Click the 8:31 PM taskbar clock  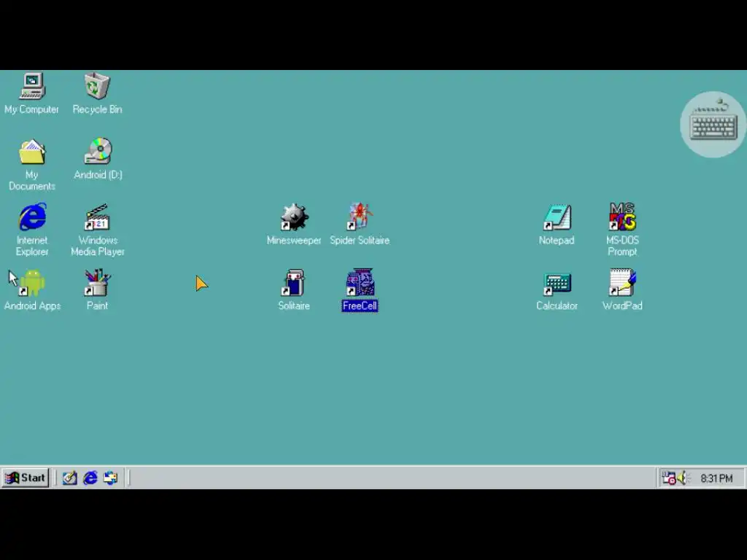tap(716, 478)
